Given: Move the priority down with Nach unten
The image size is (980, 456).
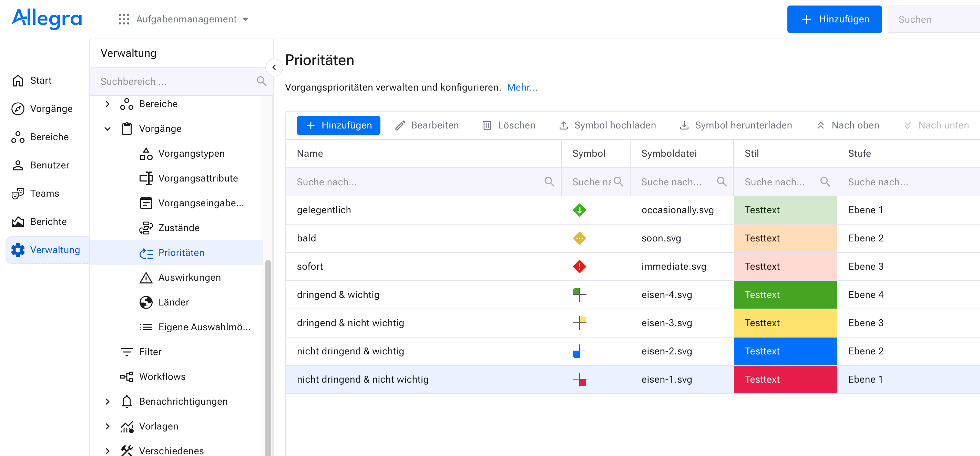Looking at the screenshot, I should [936, 125].
